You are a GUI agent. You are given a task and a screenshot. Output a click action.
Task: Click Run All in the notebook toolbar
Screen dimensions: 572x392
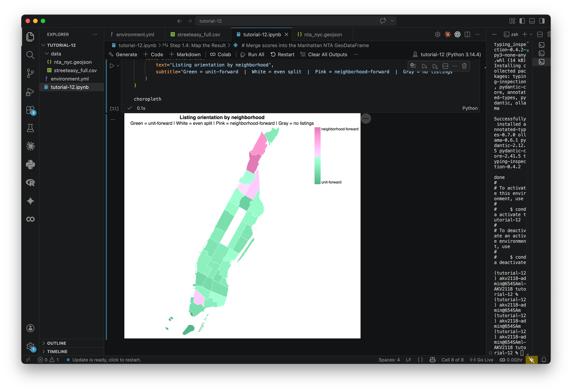pos(252,54)
